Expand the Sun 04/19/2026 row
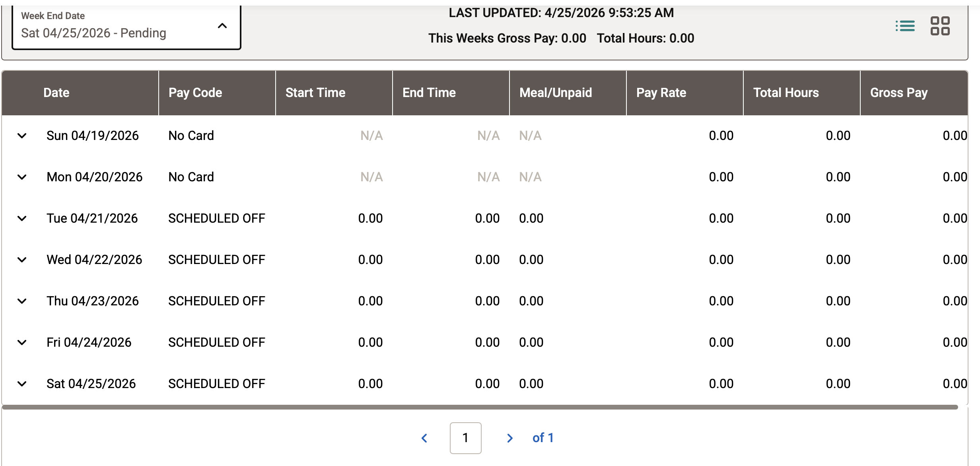This screenshot has height=466, width=980. pos(22,136)
